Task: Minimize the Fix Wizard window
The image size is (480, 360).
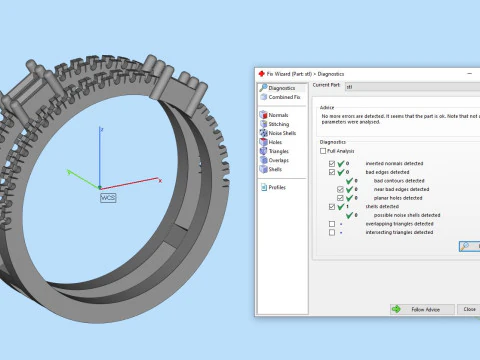Action: point(470,74)
